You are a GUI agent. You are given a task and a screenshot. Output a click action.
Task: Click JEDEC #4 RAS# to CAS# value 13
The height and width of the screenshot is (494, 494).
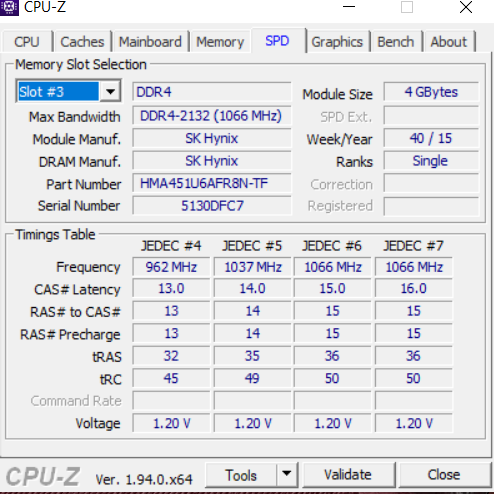click(x=171, y=311)
